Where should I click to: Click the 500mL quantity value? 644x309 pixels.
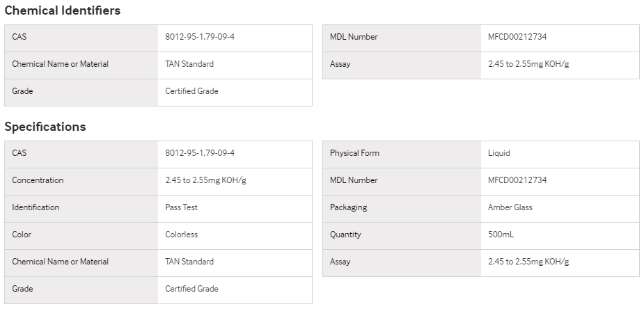501,235
